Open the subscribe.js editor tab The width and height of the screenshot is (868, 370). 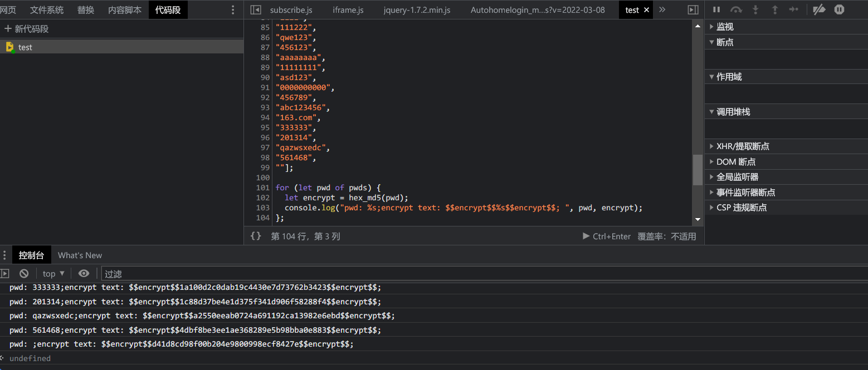(x=291, y=10)
